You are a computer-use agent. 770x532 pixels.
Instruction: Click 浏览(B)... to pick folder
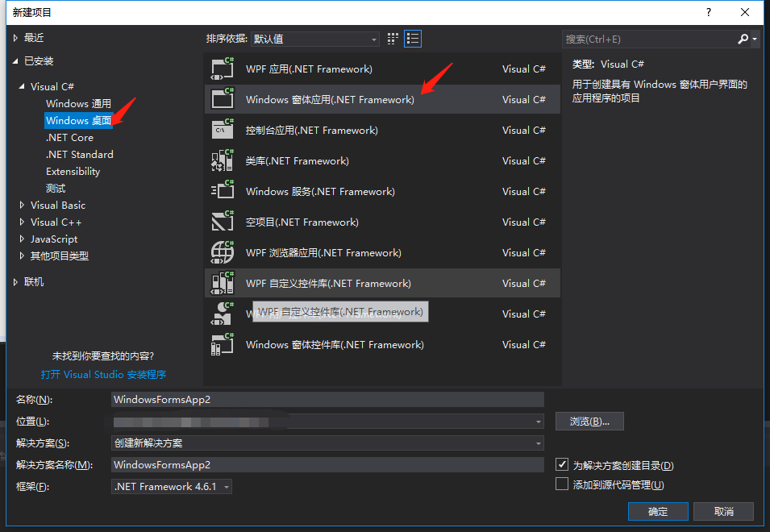point(589,421)
